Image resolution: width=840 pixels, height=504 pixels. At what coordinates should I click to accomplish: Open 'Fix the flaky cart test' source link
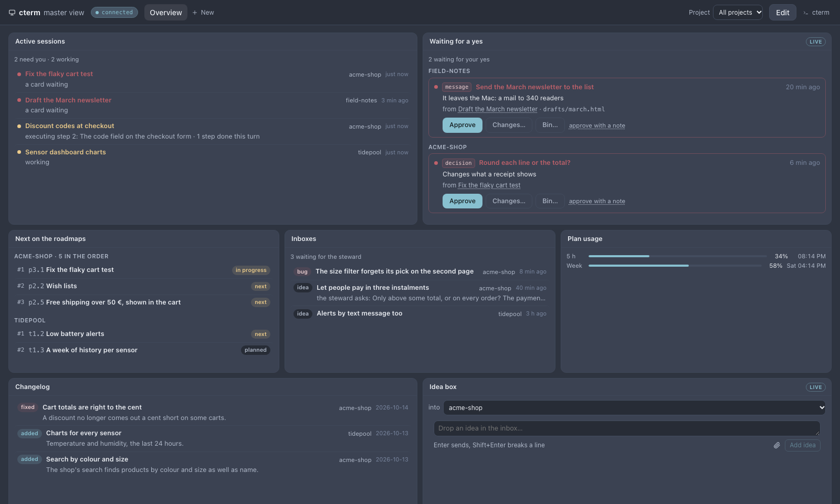click(489, 185)
